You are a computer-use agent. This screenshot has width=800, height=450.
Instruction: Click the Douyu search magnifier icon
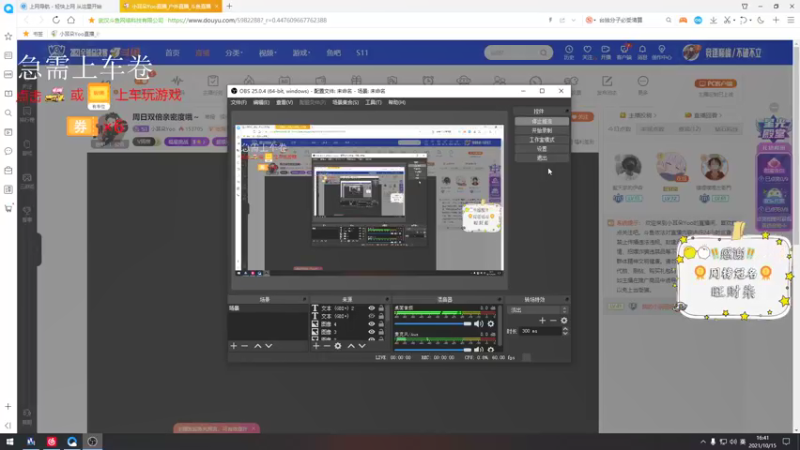(544, 53)
